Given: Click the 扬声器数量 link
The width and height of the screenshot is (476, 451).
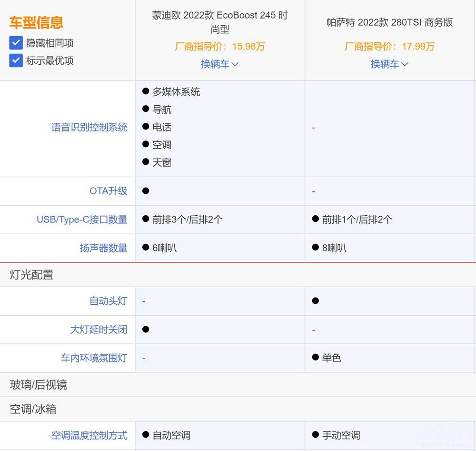Looking at the screenshot, I should click(x=104, y=248).
